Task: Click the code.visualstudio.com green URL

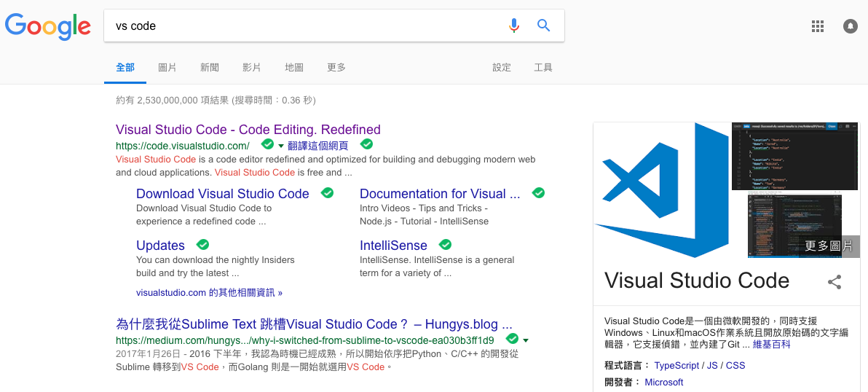Action: (x=183, y=146)
